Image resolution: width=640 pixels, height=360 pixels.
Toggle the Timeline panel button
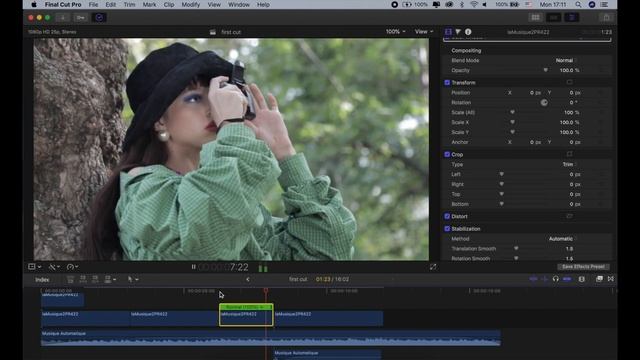(553, 18)
